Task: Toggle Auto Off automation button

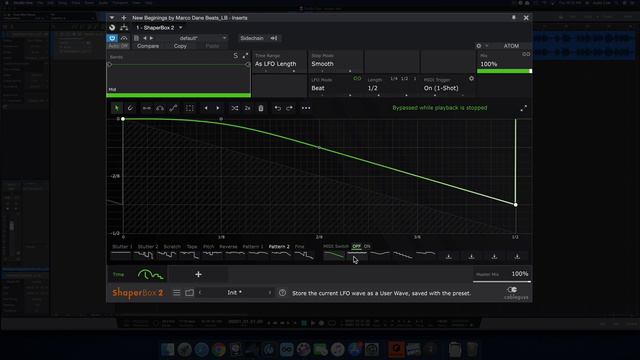Action: (118, 46)
